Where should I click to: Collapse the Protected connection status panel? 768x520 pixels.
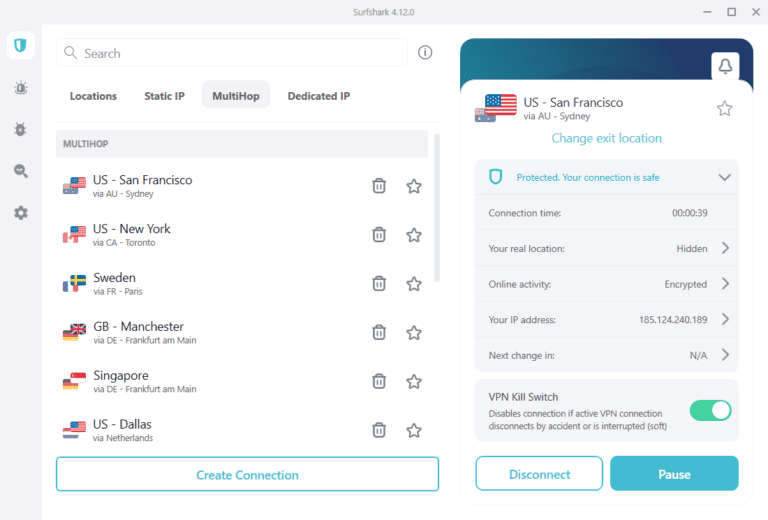tap(724, 177)
